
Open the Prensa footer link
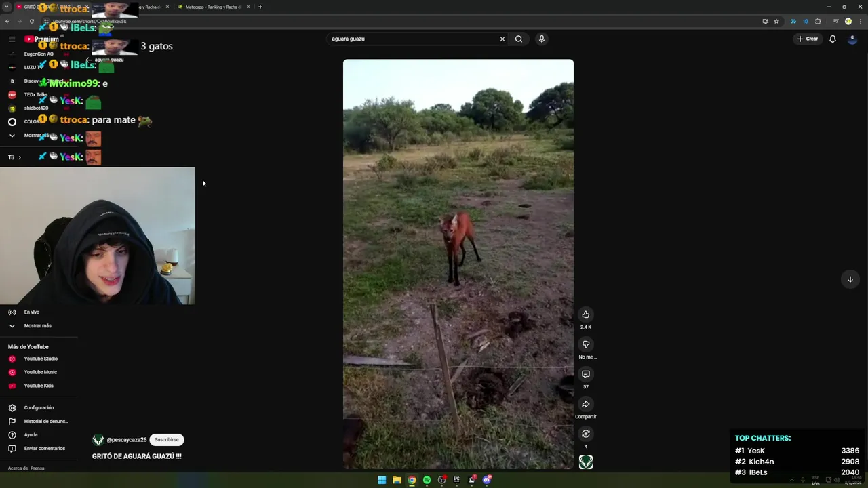click(x=37, y=468)
